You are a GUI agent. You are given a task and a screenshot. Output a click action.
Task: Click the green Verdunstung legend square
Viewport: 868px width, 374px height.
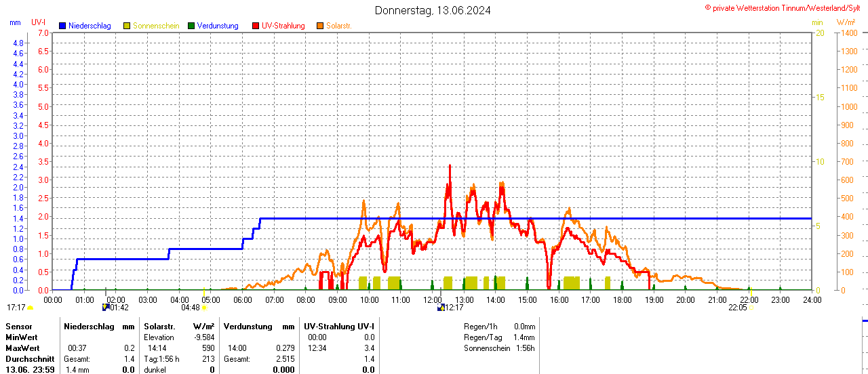tap(191, 26)
